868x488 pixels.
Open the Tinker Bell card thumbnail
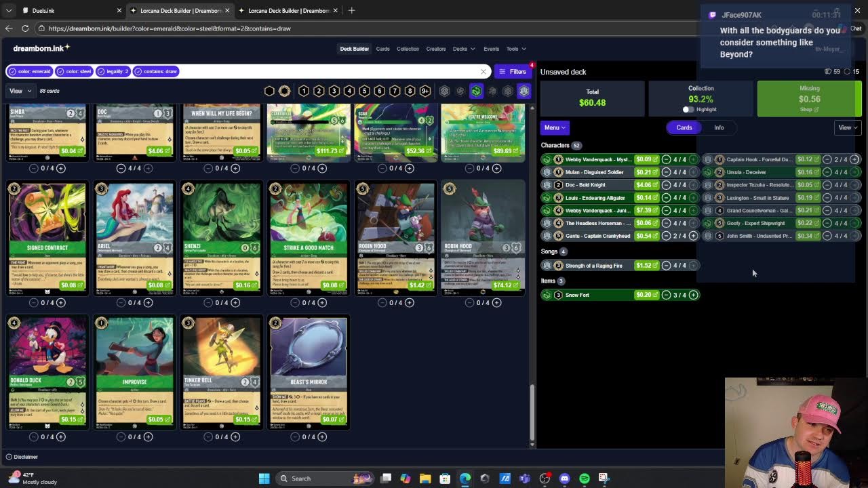click(x=221, y=372)
